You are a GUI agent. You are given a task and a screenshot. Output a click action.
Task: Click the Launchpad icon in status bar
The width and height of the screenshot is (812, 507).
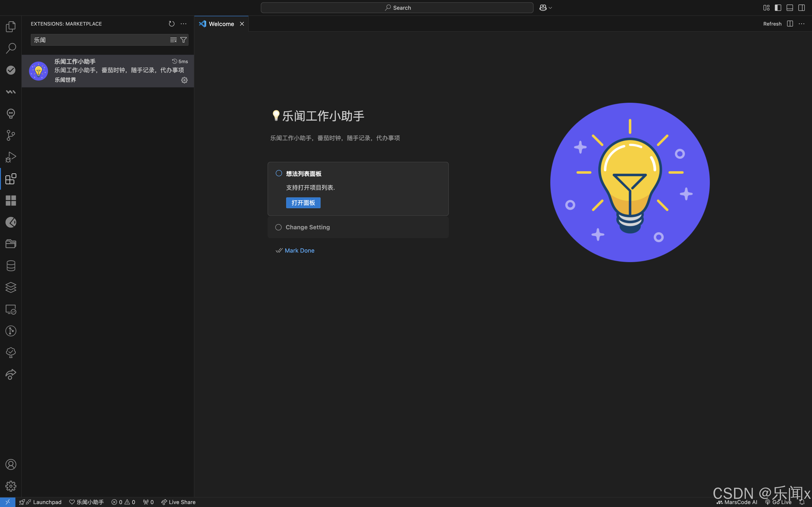coord(22,502)
